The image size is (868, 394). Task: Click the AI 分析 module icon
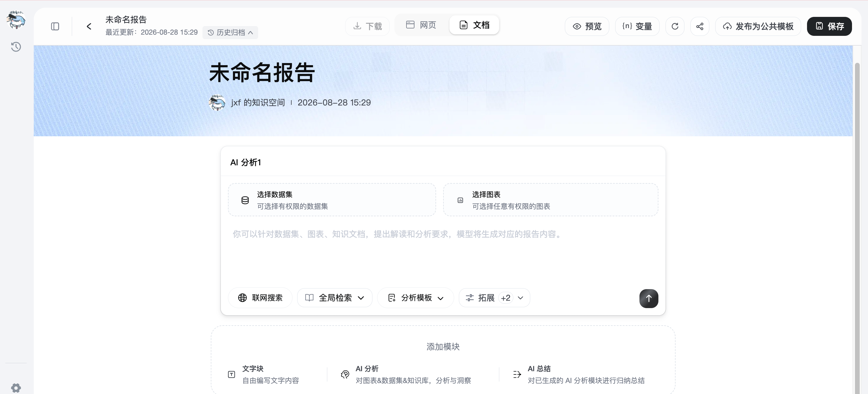345,374
